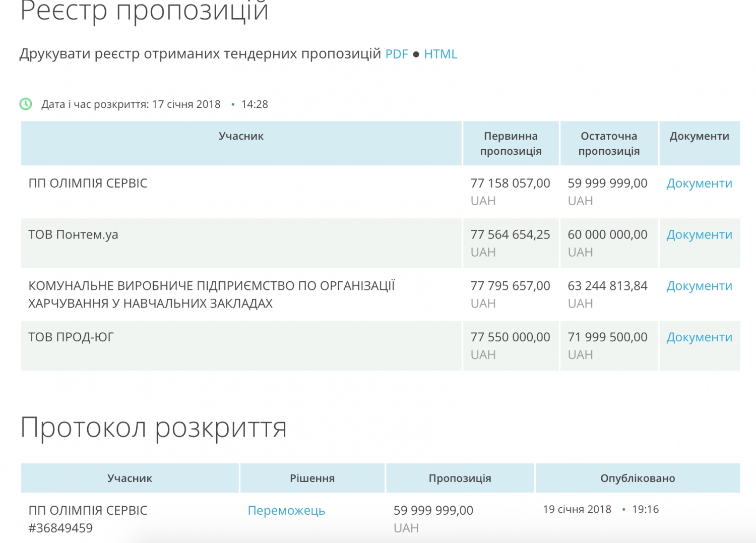Open Документи link for ТОВ Понтем.уа
The image size is (756, 543).
click(699, 235)
